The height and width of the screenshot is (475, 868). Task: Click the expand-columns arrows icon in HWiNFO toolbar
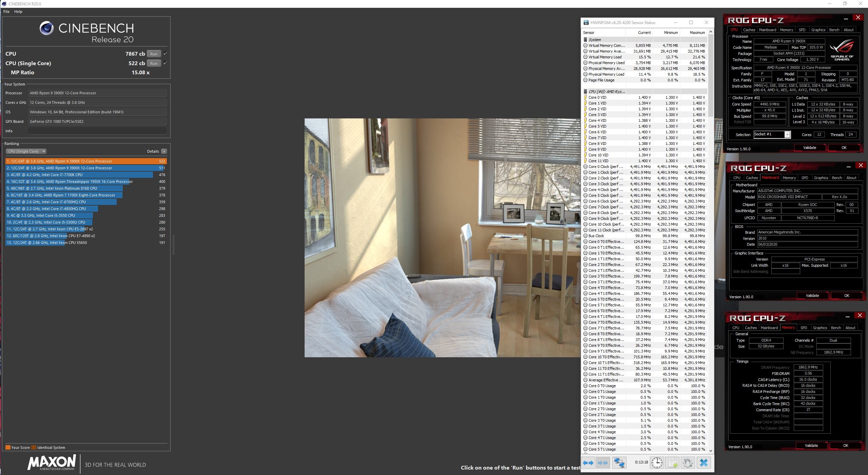tap(588, 462)
